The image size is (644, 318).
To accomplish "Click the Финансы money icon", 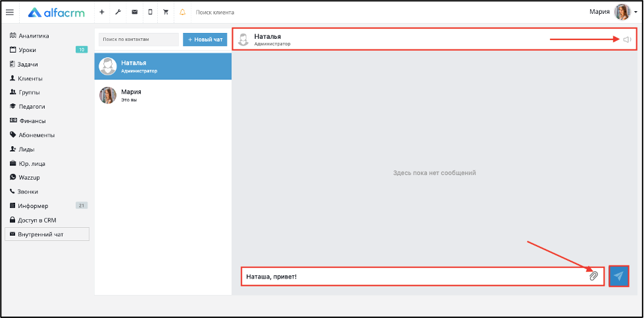I will 13,120.
